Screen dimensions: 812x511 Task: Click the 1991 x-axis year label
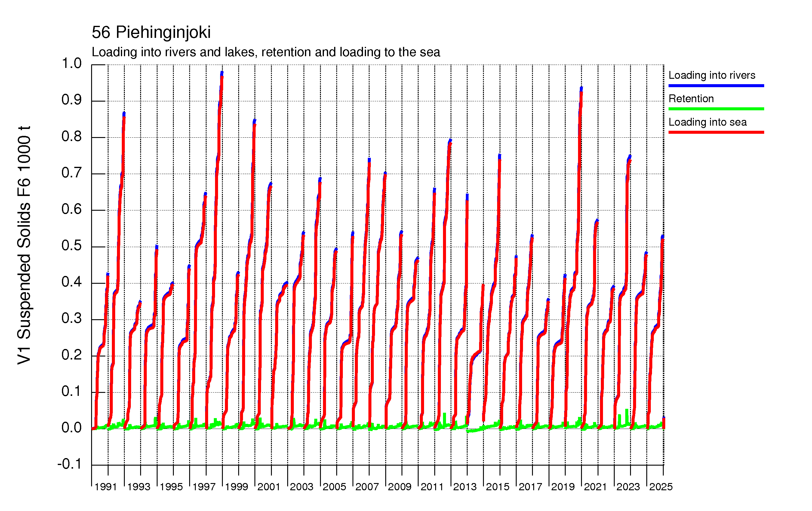pos(106,487)
